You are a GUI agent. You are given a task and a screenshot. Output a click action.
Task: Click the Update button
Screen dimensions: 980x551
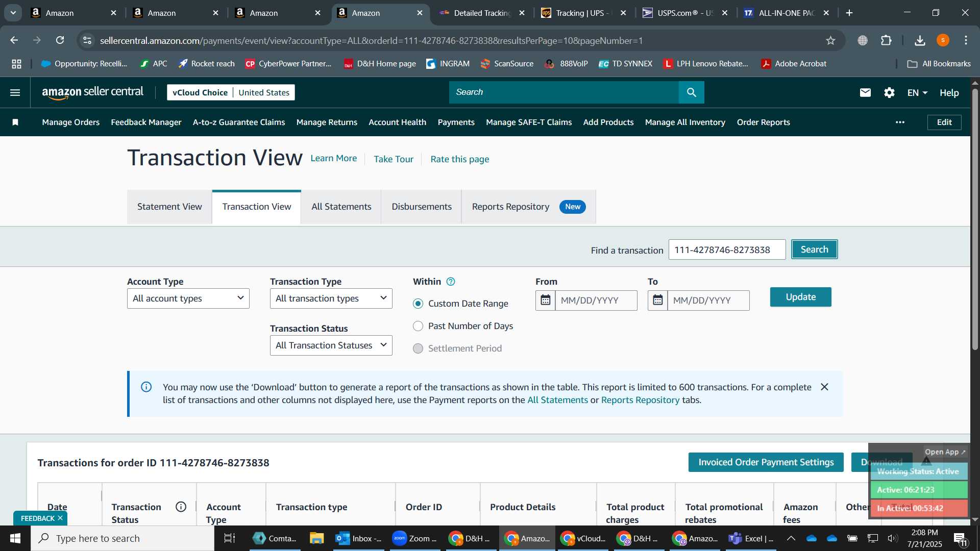click(x=801, y=297)
